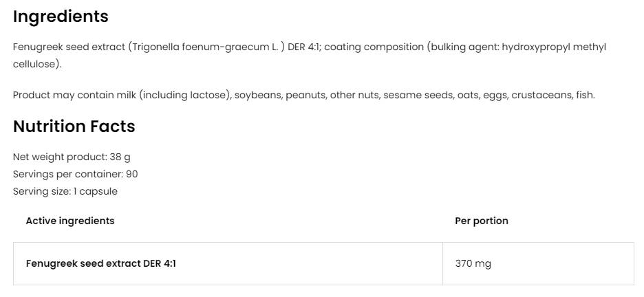644x297 pixels.
Task: Select the '370 mg' table cell
Action: [473, 263]
